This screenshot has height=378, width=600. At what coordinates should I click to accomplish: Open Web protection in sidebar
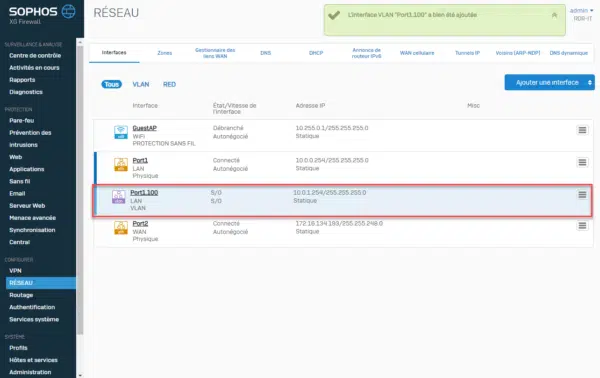(16, 157)
